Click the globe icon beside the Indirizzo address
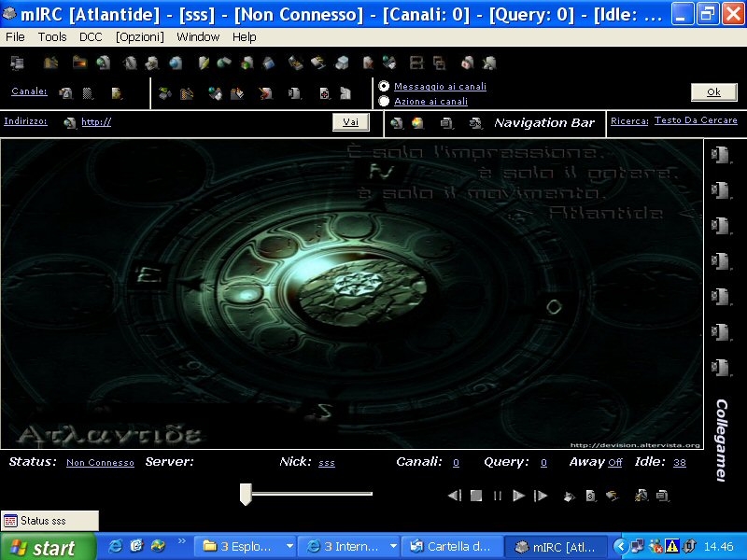Image resolution: width=747 pixels, height=560 pixels. point(70,122)
